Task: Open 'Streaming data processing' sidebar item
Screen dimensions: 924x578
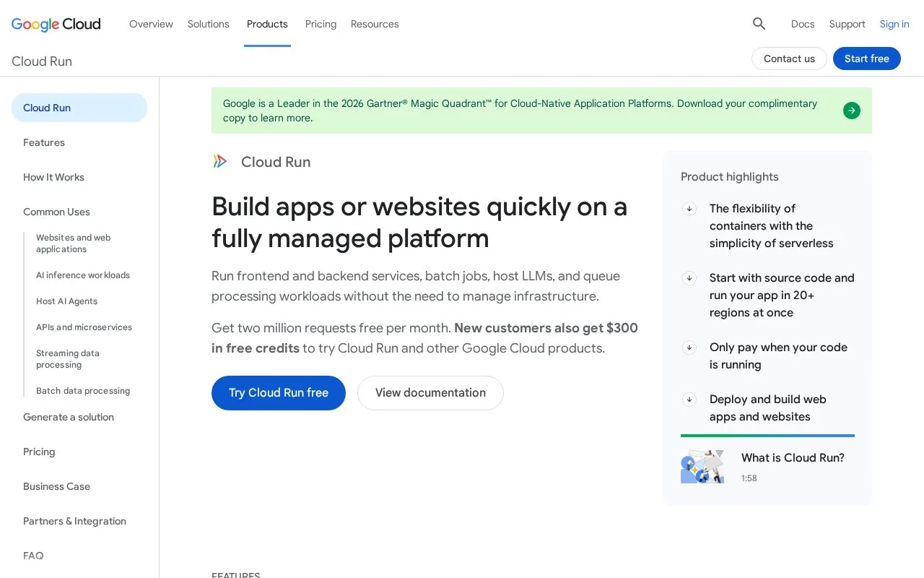Action: [x=68, y=359]
